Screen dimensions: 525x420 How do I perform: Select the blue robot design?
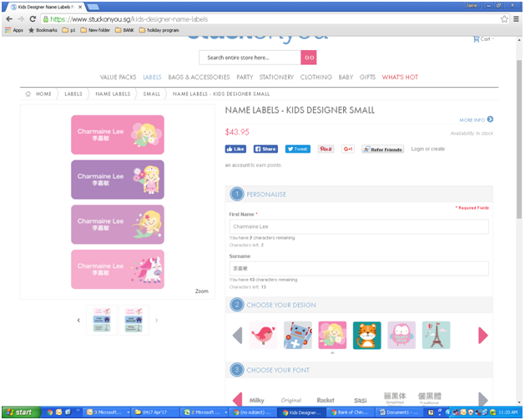[298, 336]
